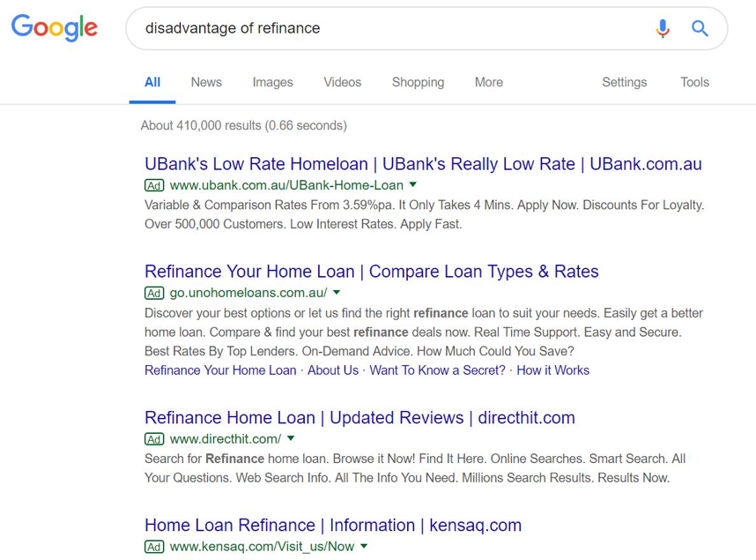Open the UBank's Low Rate Homeloan ad
Viewport: 756px width, 560px height.
click(423, 164)
